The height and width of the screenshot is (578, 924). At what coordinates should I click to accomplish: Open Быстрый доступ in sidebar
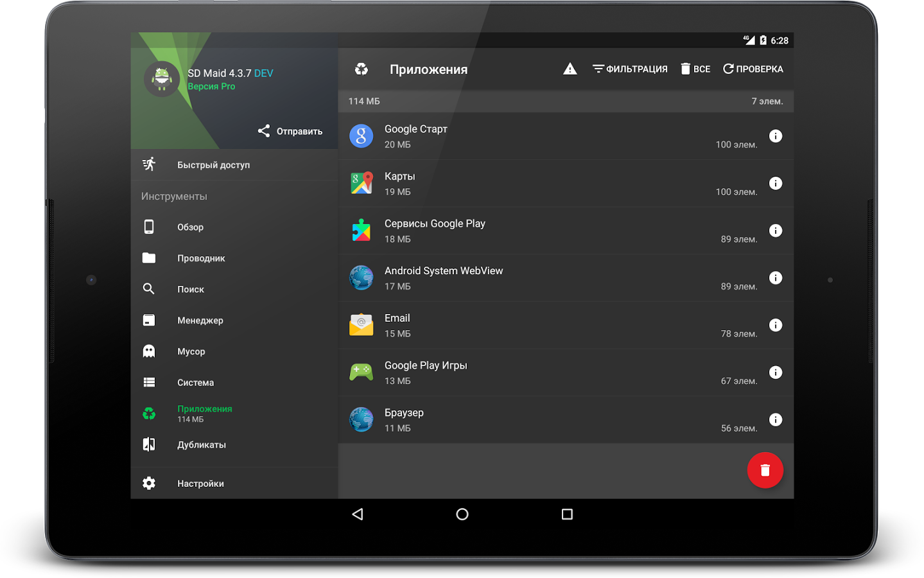tap(213, 165)
